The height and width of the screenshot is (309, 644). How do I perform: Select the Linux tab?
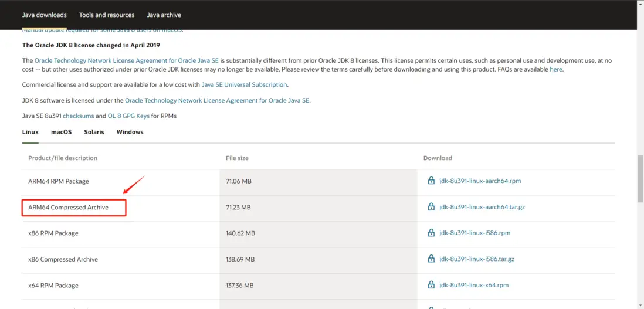[x=30, y=132]
